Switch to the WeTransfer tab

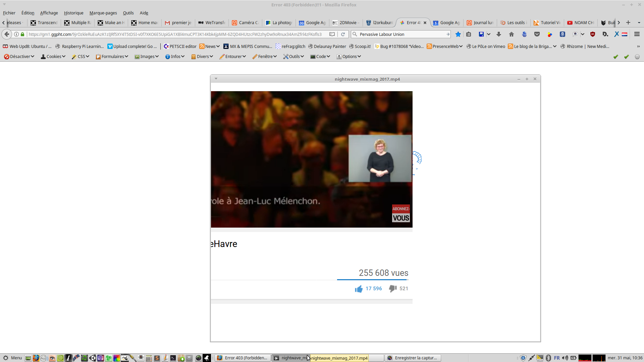click(x=212, y=22)
